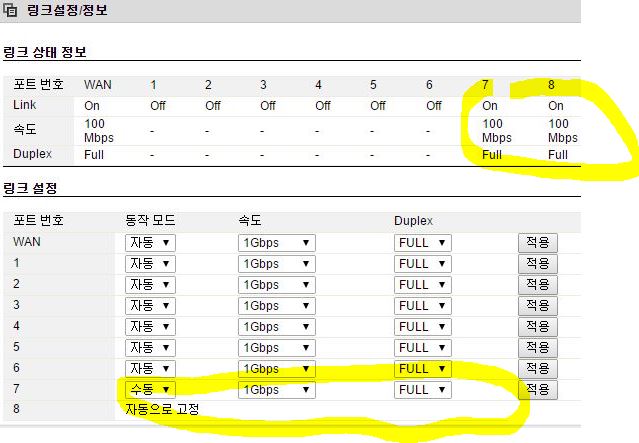Image resolution: width=639 pixels, height=443 pixels.
Task: Click 적용 button for port 2
Action: [538, 284]
